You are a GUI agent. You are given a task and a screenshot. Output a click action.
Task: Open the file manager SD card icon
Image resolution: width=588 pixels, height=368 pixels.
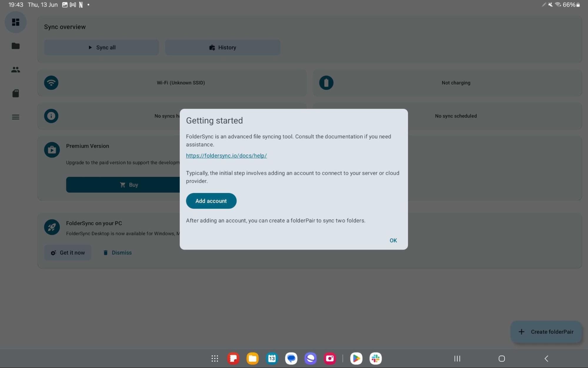[x=16, y=93]
